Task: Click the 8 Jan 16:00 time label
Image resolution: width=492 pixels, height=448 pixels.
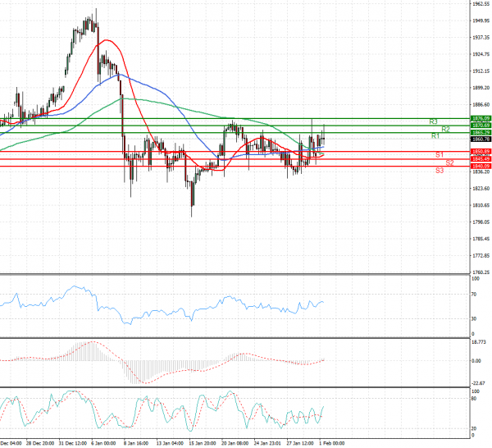Action: tap(136, 443)
